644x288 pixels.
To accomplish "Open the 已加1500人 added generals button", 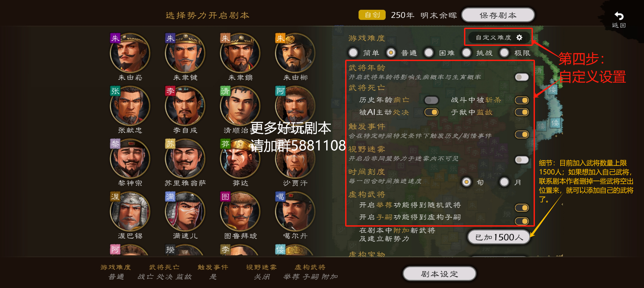I will [499, 237].
